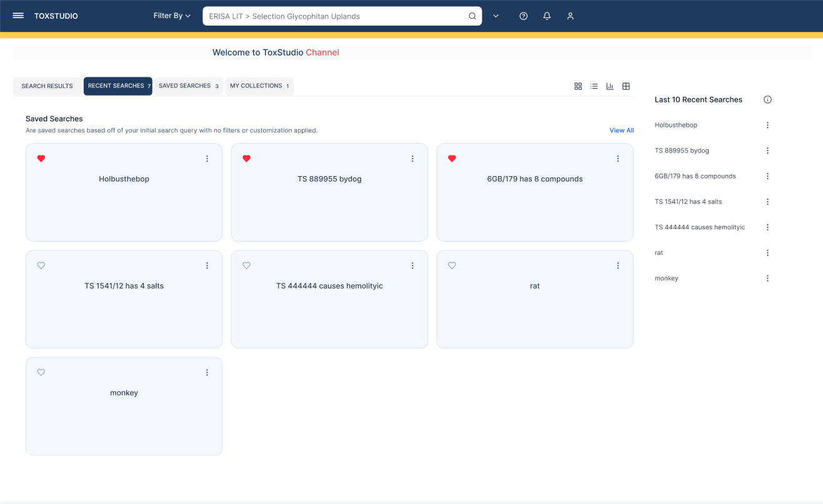The image size is (823, 504).
Task: Open three-dot menu on TS 1541/12 salts card
Action: pyautogui.click(x=207, y=265)
